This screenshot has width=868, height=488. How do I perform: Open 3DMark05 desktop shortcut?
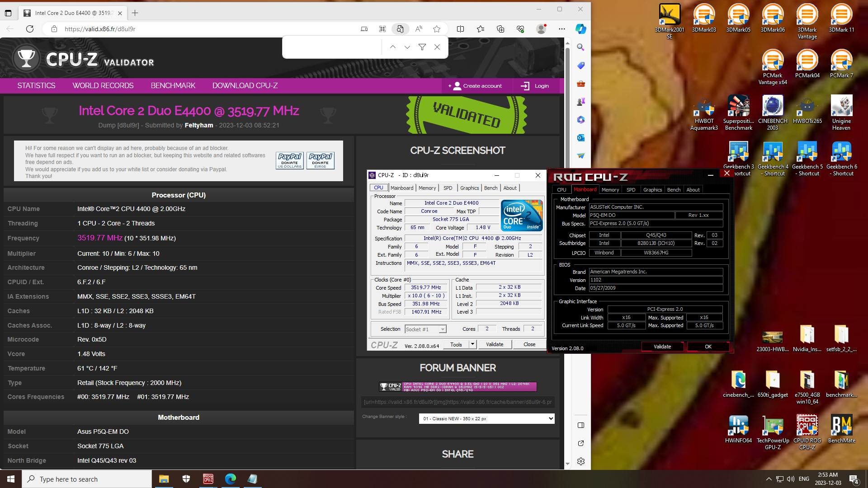(x=738, y=18)
